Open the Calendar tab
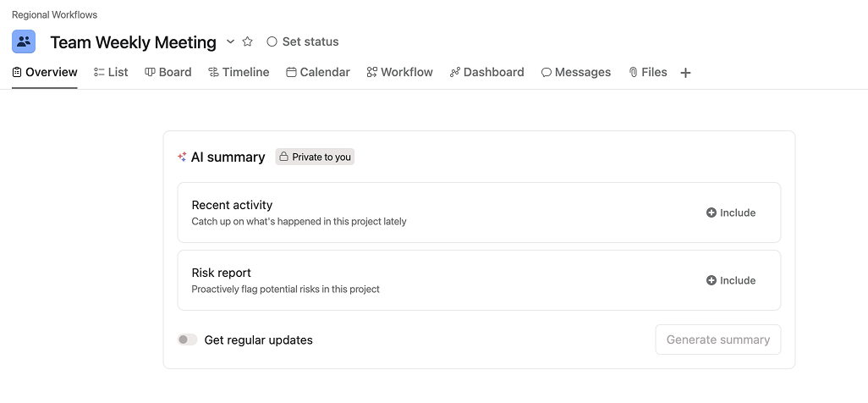The image size is (868, 403). (318, 72)
